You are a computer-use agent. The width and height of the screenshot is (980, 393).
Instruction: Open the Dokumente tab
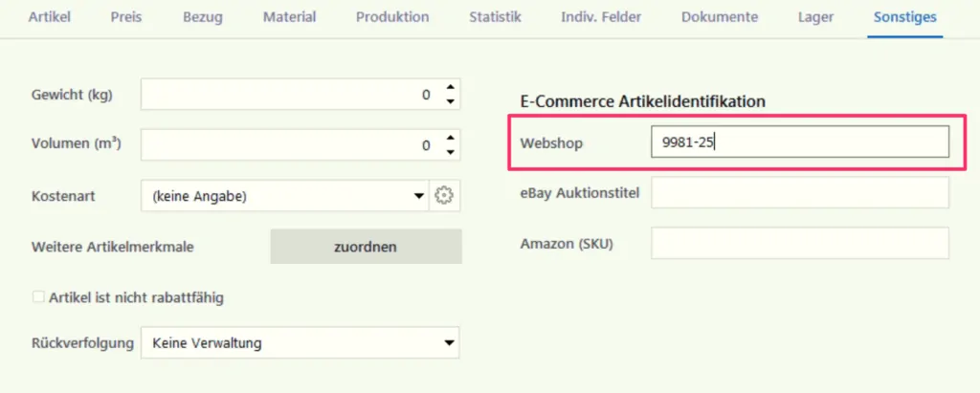click(720, 17)
